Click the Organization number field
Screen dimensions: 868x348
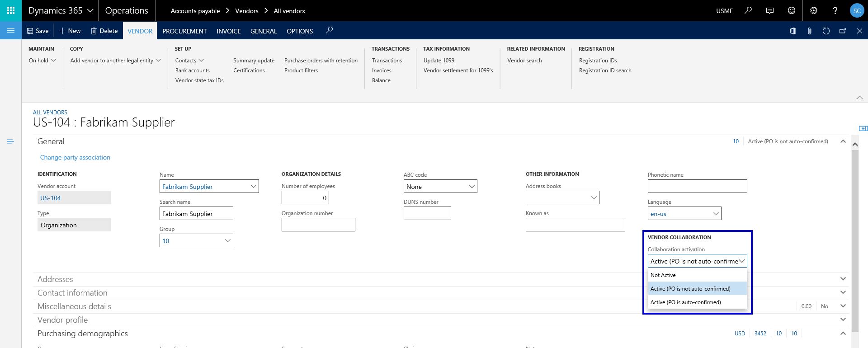point(318,225)
